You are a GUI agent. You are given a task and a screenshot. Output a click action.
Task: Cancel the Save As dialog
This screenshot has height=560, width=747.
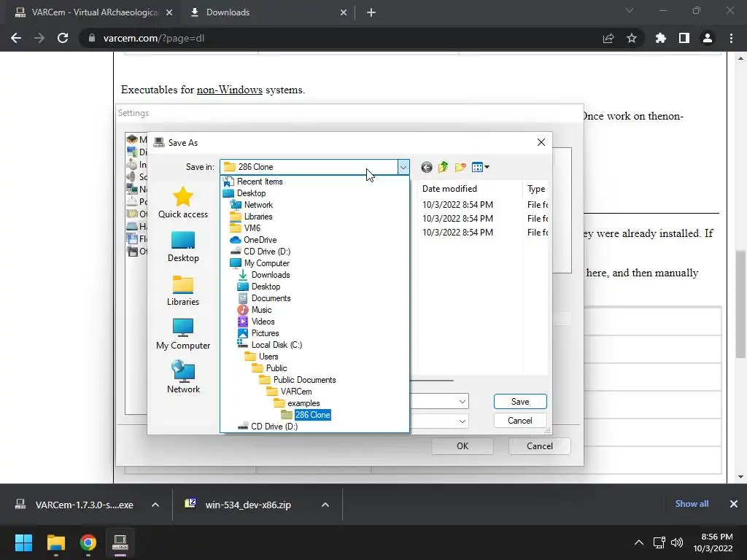[520, 421]
